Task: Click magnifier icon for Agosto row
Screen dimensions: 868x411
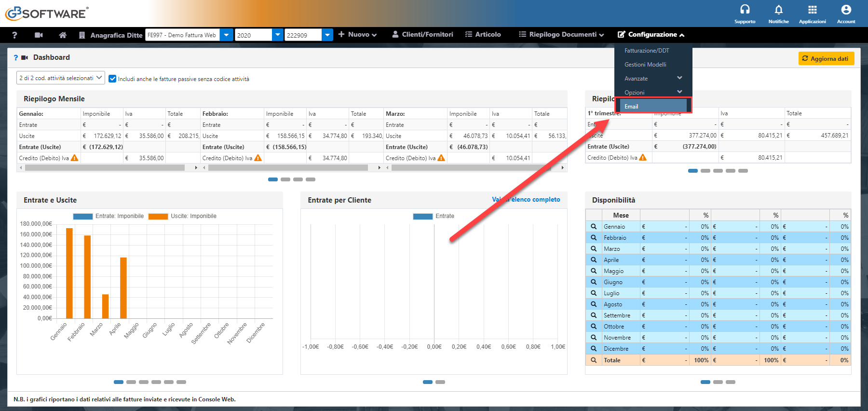Action: [594, 304]
